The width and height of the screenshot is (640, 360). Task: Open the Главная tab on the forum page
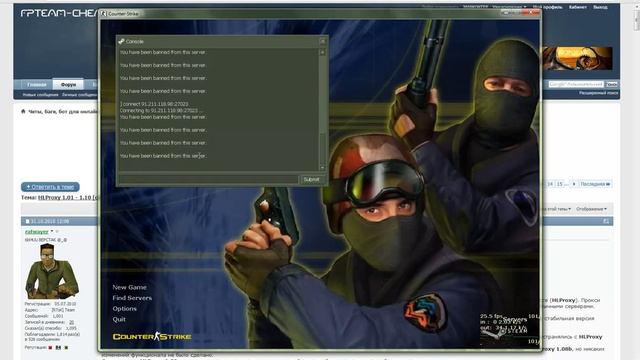37,84
